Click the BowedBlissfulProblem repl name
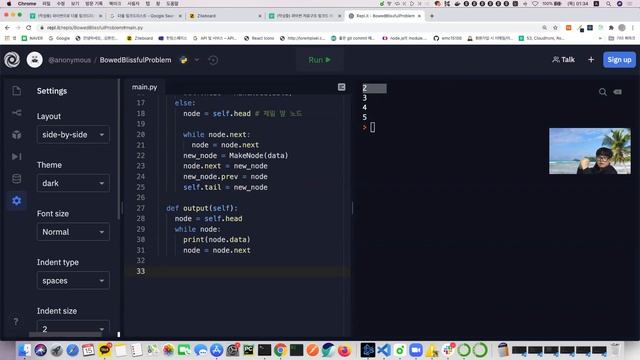 click(136, 60)
